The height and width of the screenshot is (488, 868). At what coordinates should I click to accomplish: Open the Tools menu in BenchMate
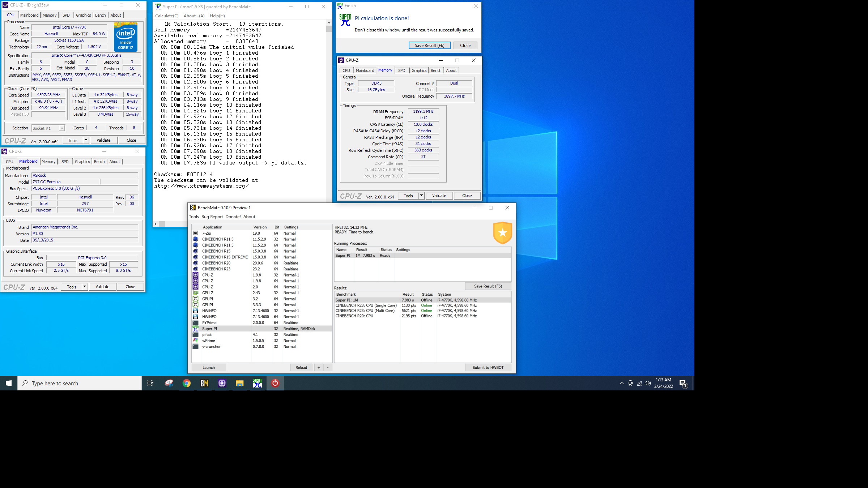pyautogui.click(x=194, y=217)
